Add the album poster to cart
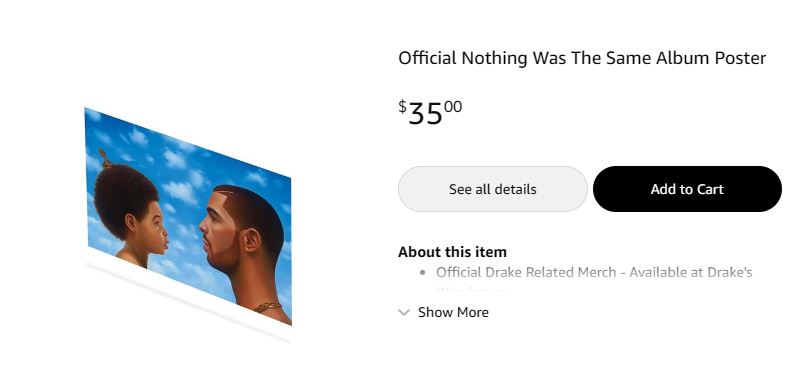This screenshot has height=378, width=793. tap(687, 189)
